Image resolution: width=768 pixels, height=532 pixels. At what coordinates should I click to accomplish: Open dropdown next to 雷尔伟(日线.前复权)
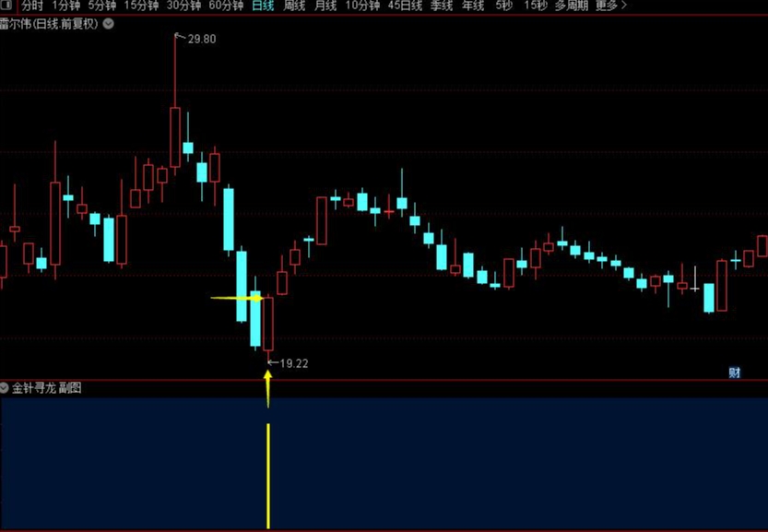108,24
